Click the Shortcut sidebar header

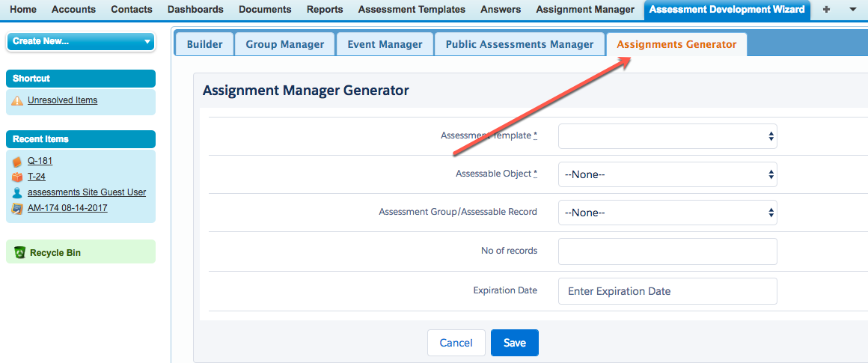(x=81, y=79)
